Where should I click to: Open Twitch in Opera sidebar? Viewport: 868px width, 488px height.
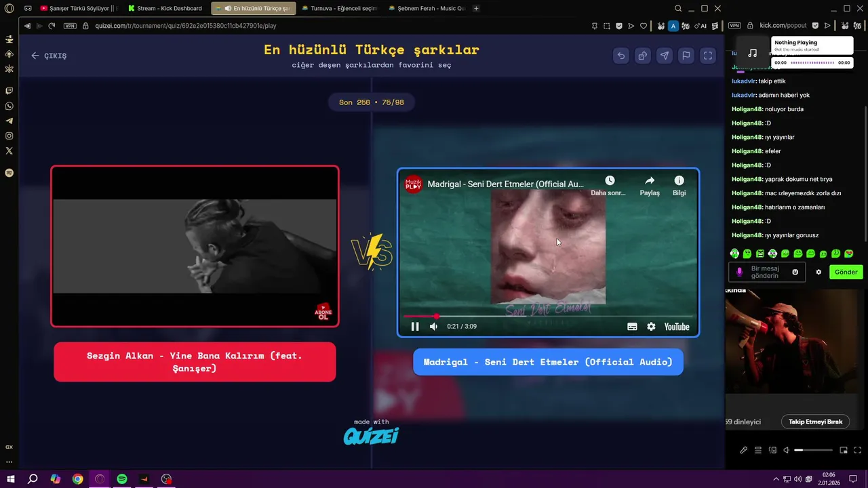click(x=9, y=91)
